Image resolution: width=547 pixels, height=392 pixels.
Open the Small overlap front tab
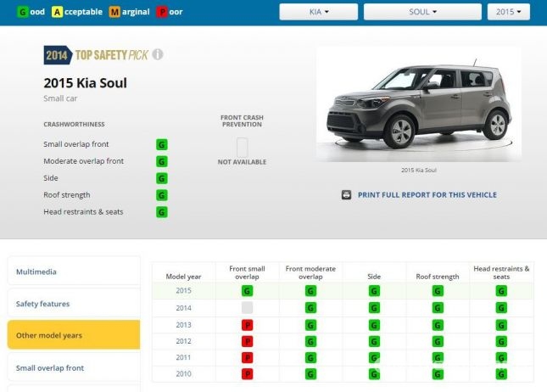tap(74, 367)
